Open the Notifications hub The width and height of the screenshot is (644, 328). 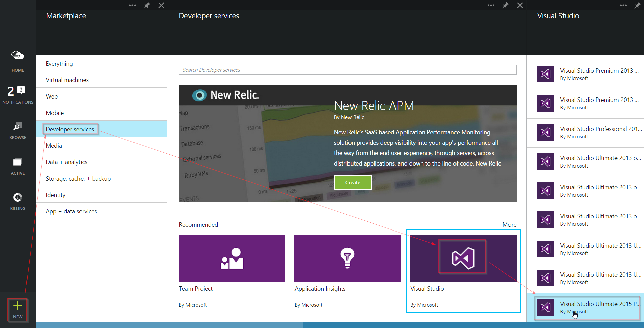pyautogui.click(x=18, y=94)
